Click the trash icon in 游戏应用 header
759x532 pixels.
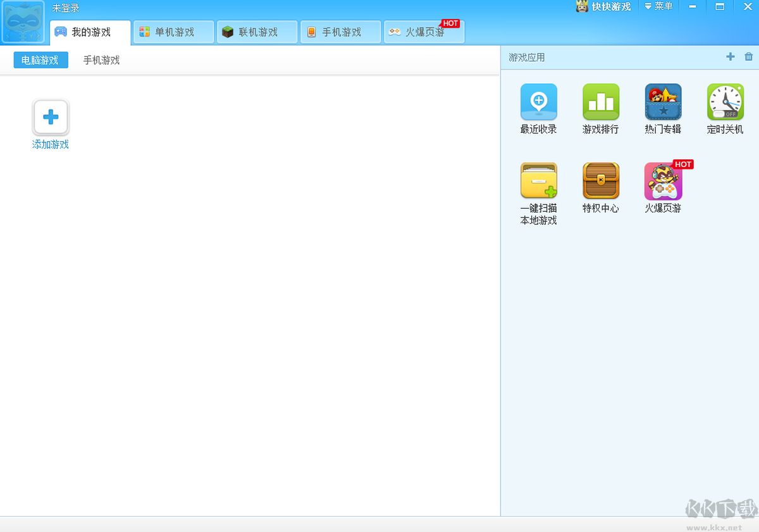(x=749, y=57)
